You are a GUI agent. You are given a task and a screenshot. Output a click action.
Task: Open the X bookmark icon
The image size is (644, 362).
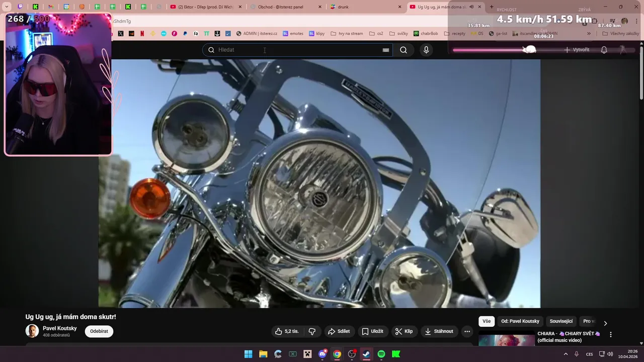click(x=121, y=34)
